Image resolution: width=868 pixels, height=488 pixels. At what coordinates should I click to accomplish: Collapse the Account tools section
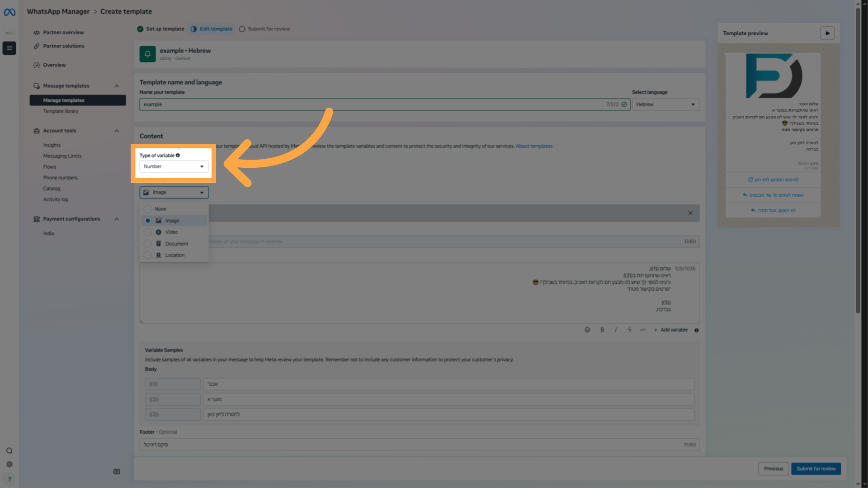(116, 131)
